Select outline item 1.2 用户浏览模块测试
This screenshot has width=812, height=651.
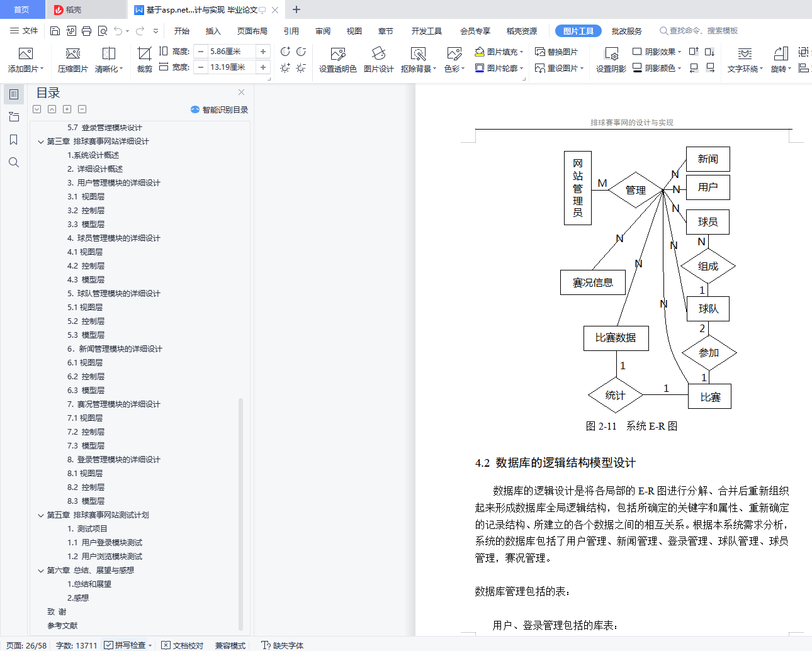(x=105, y=557)
